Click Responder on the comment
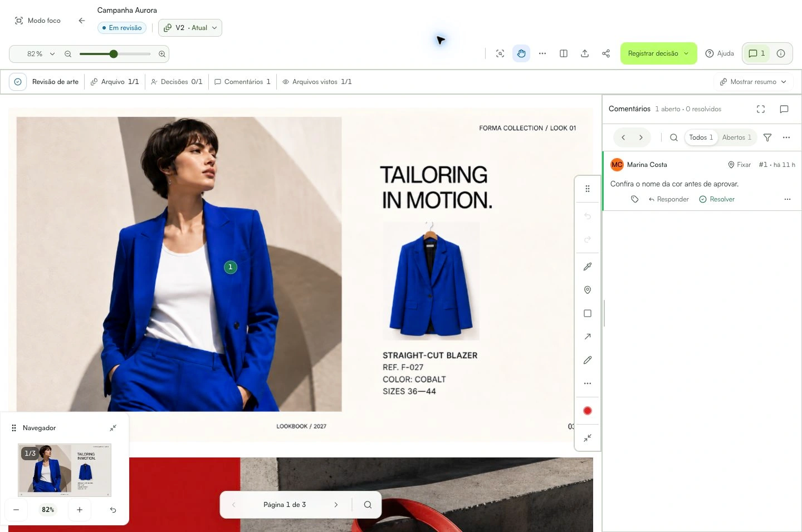 [668, 199]
